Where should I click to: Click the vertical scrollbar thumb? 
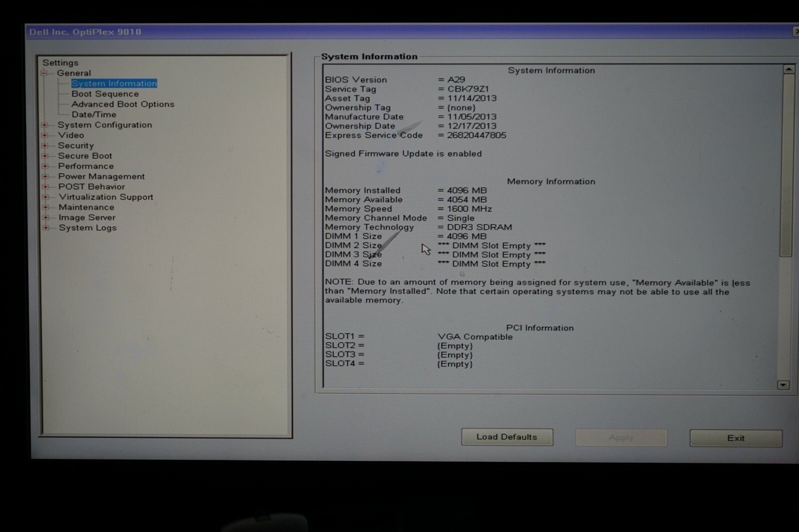point(787,166)
